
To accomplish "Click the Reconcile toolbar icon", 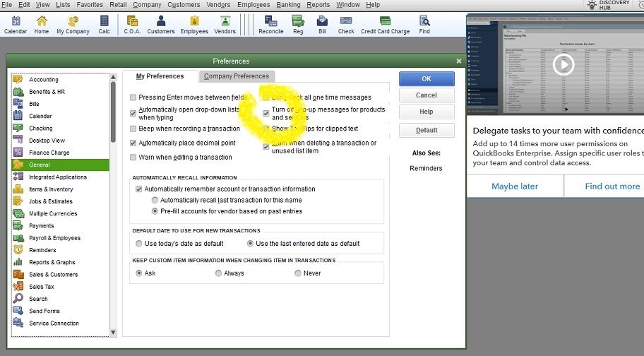I will pyautogui.click(x=271, y=25).
